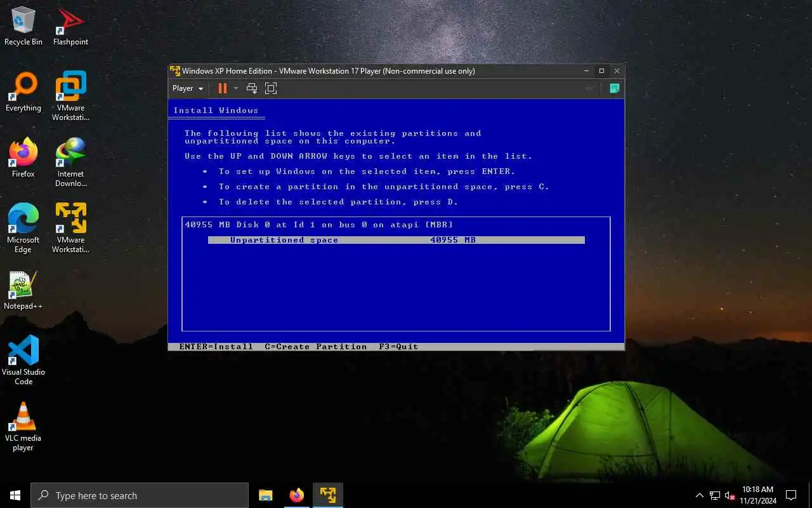Expand the power options arrow beside pause
812x508 pixels.
click(236, 88)
